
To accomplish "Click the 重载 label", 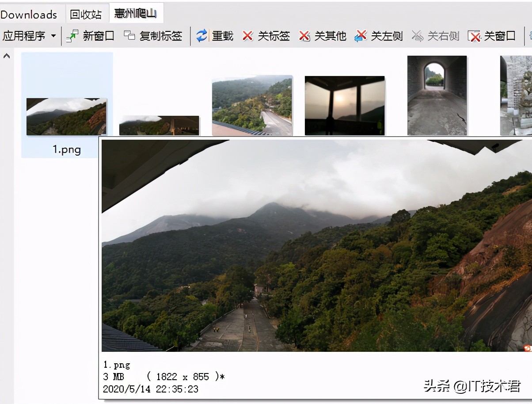I will tap(223, 36).
